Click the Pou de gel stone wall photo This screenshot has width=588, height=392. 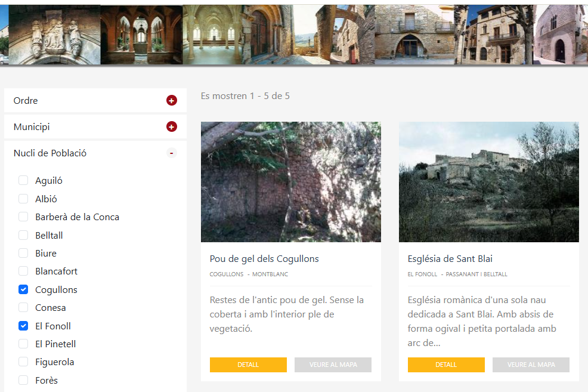pos(290,182)
